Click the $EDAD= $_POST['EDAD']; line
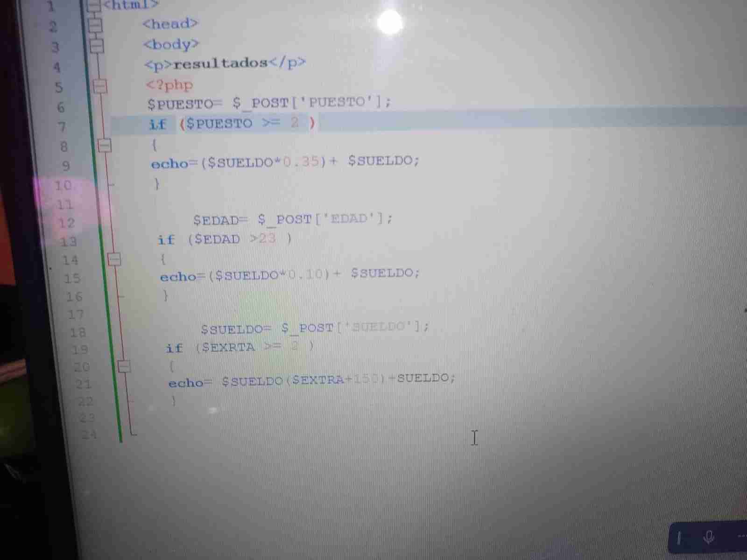Image resolution: width=747 pixels, height=560 pixels. (x=293, y=219)
